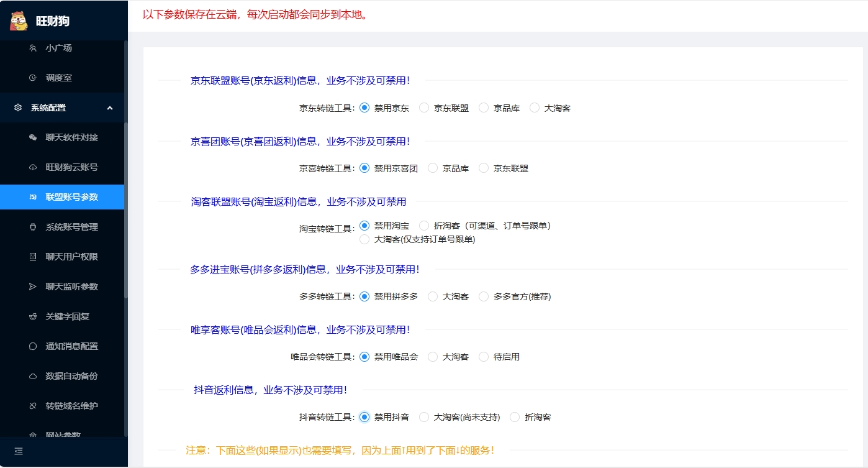Image resolution: width=868 pixels, height=468 pixels.
Task: Choose 大淘客(仅支持订单号跟单) Taobao option
Action: [x=364, y=239]
